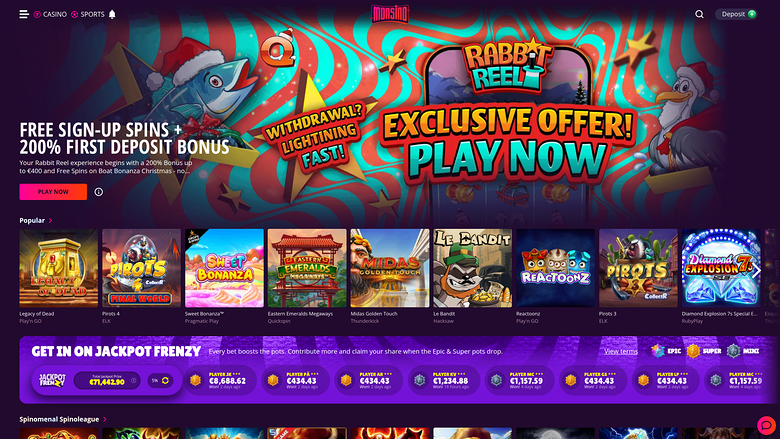Open the live chat bubble
This screenshot has height=439, width=780.
[767, 426]
